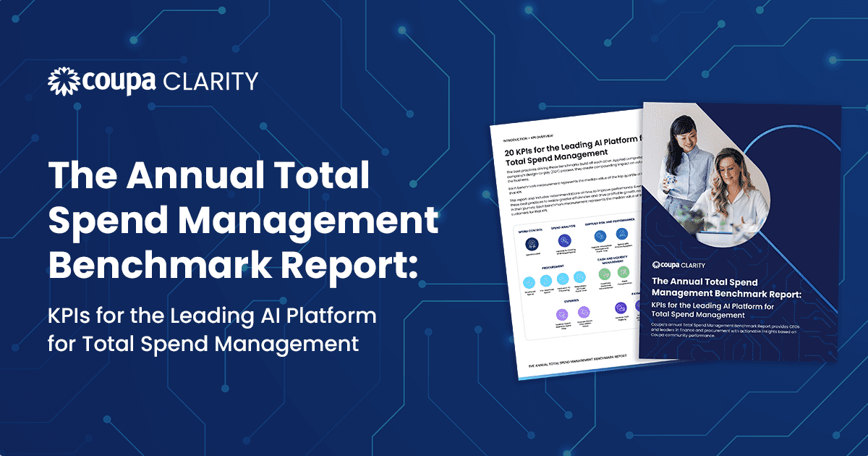Screen dimensions: 868x456
Task: Select the Spend Analysis icon on report page
Action: 565,241
